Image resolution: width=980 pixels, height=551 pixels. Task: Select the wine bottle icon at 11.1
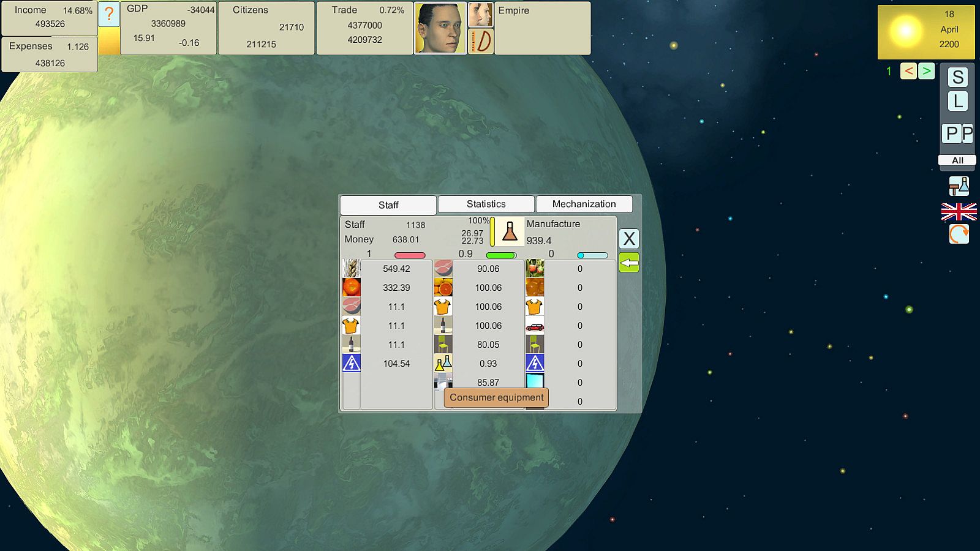point(352,345)
